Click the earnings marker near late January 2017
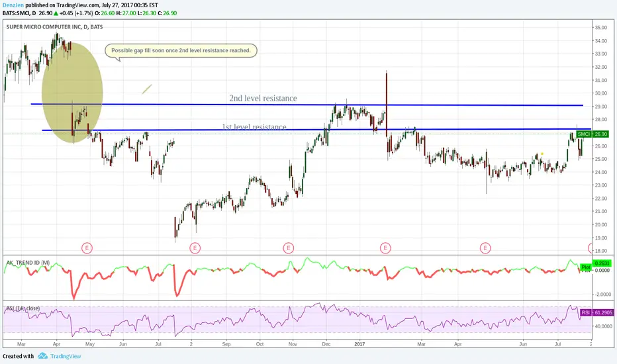This screenshot has height=364, width=617. (x=385, y=248)
